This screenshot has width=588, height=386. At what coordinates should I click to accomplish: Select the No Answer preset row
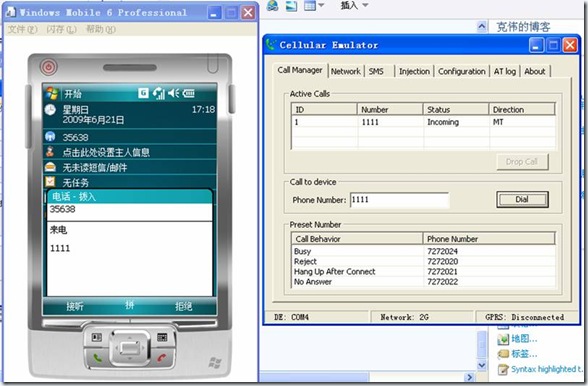click(x=423, y=281)
